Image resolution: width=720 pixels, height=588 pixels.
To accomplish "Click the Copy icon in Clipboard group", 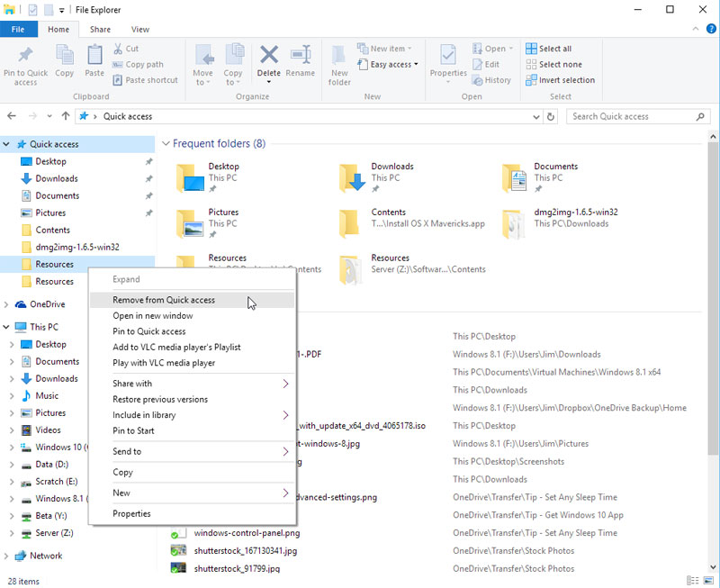I will (64, 60).
